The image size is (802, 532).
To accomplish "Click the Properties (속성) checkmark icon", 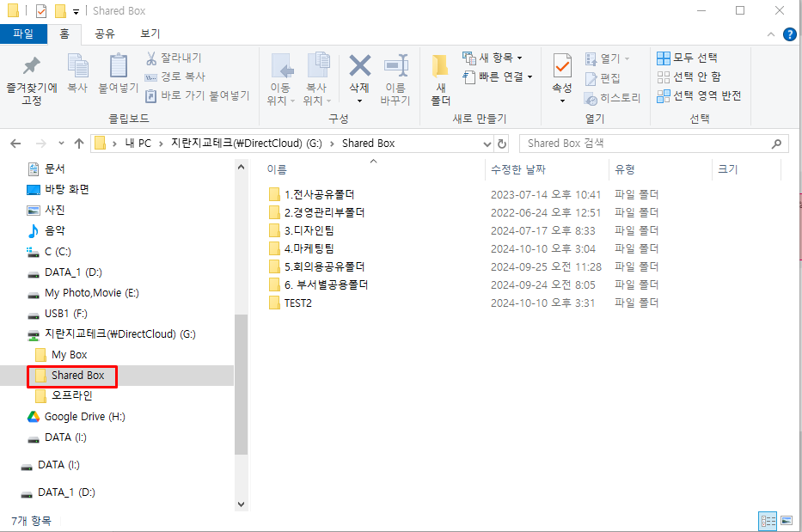I will pos(562,66).
